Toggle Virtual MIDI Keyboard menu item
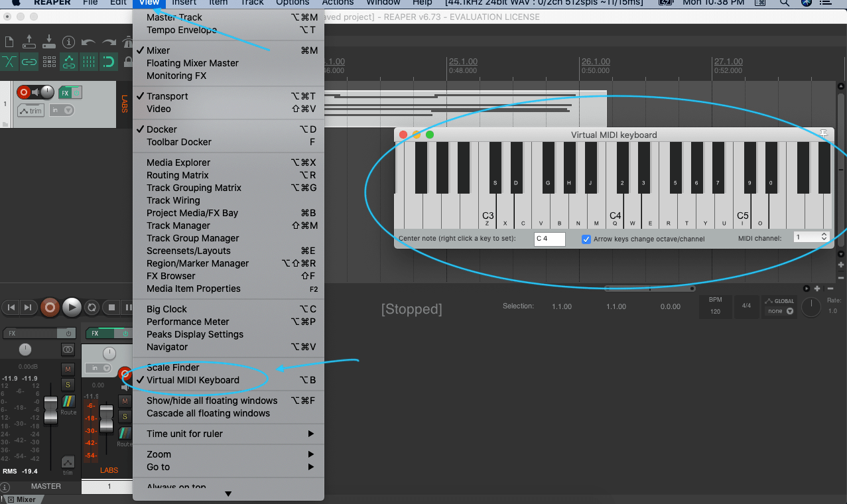The image size is (847, 504). (228, 380)
